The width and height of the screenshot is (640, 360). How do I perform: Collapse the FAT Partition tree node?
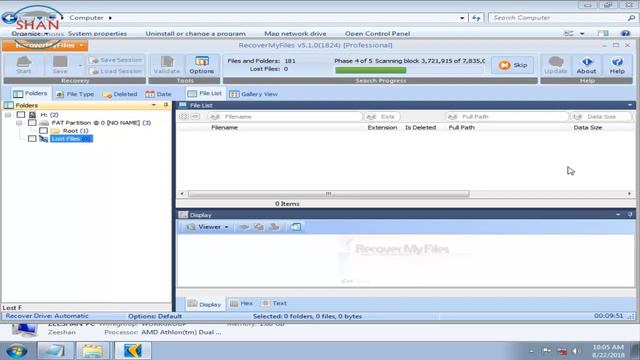click(x=19, y=123)
